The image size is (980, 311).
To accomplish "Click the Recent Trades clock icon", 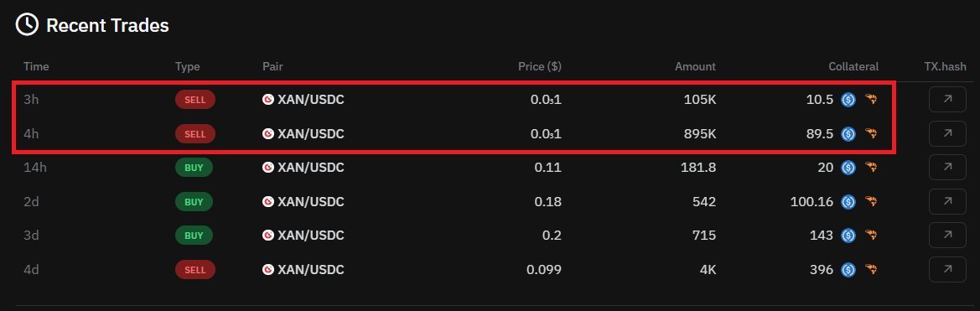I will click(27, 25).
